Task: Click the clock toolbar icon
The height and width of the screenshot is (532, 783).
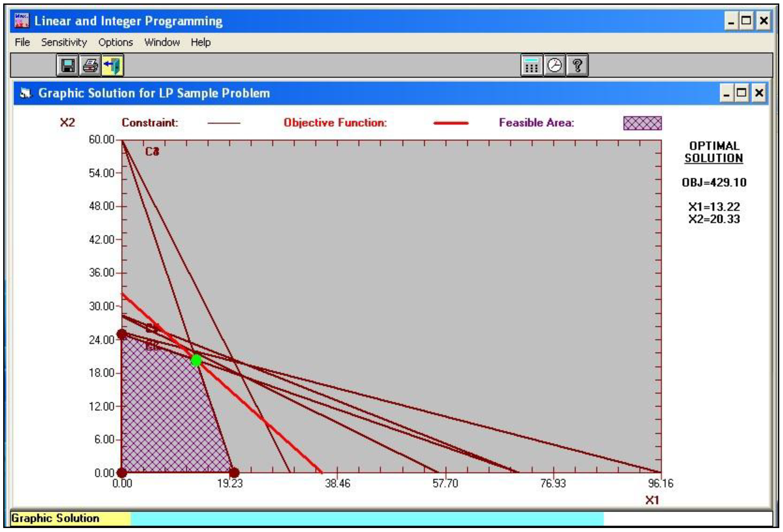Action: (x=554, y=65)
